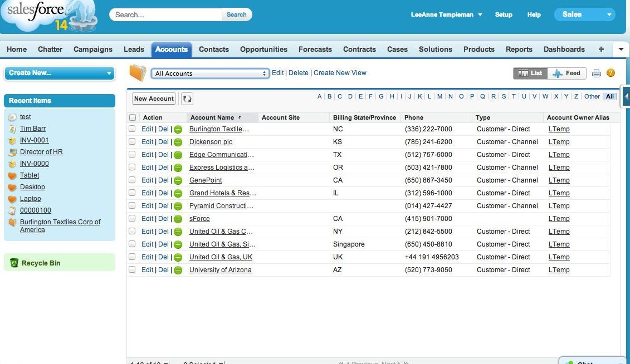Switch to List view
The image size is (630, 364).
click(x=530, y=73)
